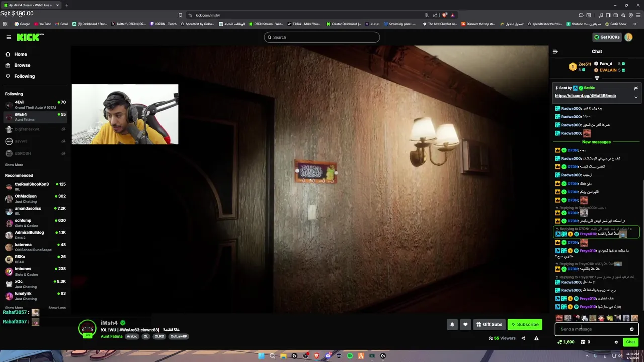The height and width of the screenshot is (362, 644).
Task: Open the chat shop icon
Action: (x=583, y=342)
